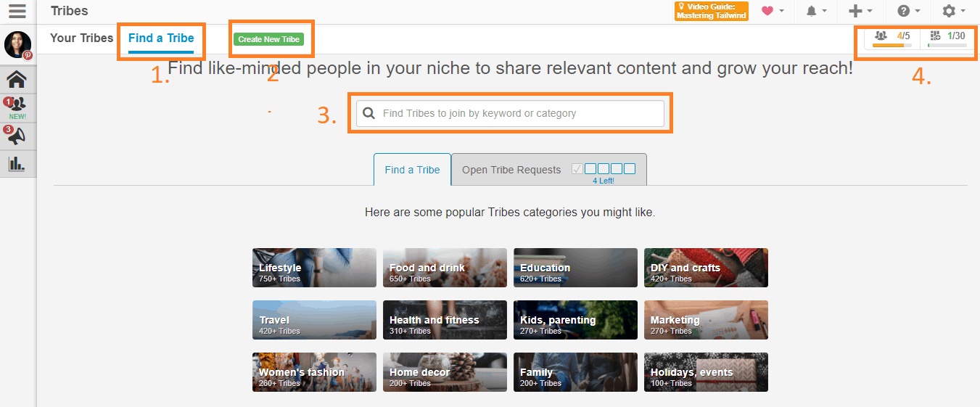Click the third request slot box
Viewport: 980px width, 407px height.
(604, 169)
